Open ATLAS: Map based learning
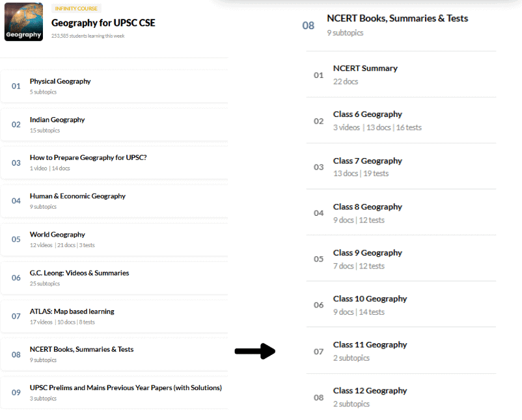The width and height of the screenshot is (522, 420). click(114, 316)
